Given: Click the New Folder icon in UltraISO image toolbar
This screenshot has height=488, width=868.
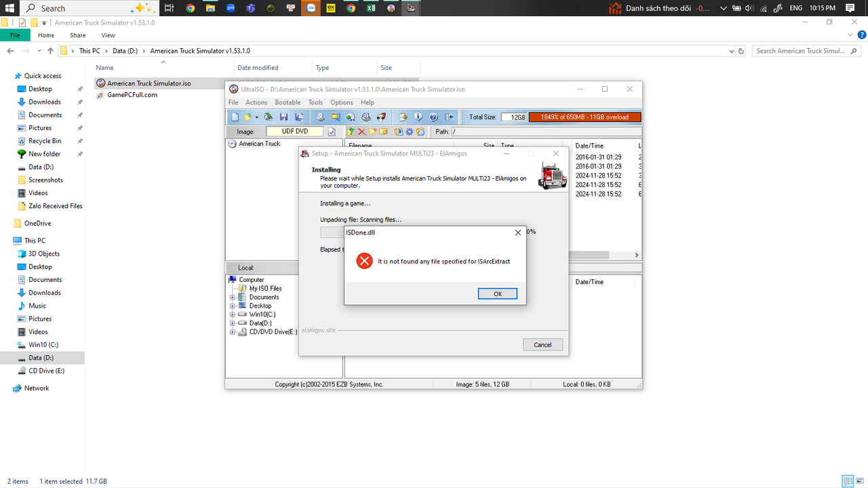Looking at the screenshot, I should pos(372,131).
